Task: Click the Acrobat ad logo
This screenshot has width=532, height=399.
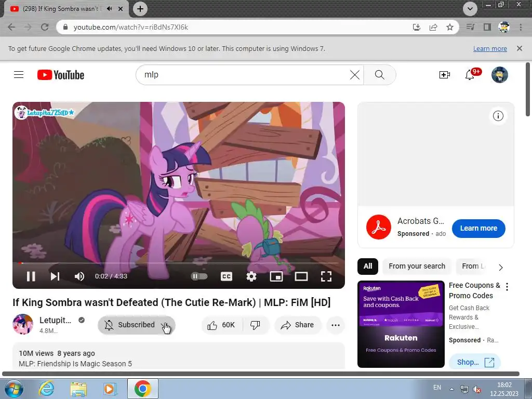Action: point(379,227)
